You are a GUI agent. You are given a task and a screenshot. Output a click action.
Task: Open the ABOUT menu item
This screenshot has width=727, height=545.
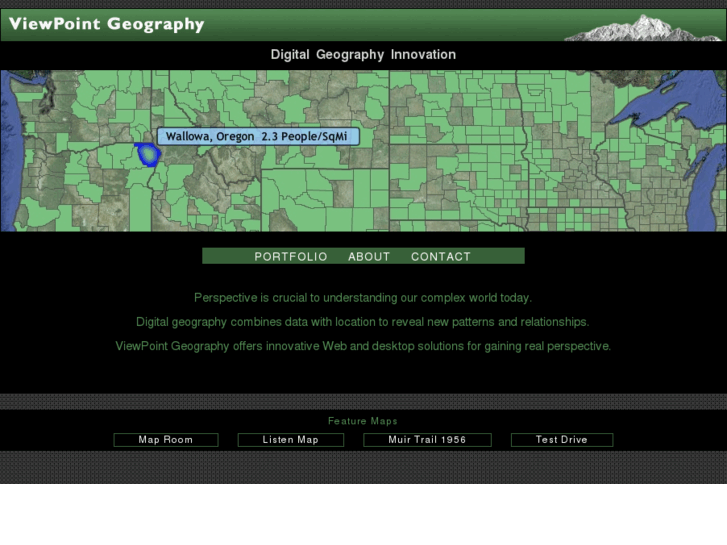(369, 256)
